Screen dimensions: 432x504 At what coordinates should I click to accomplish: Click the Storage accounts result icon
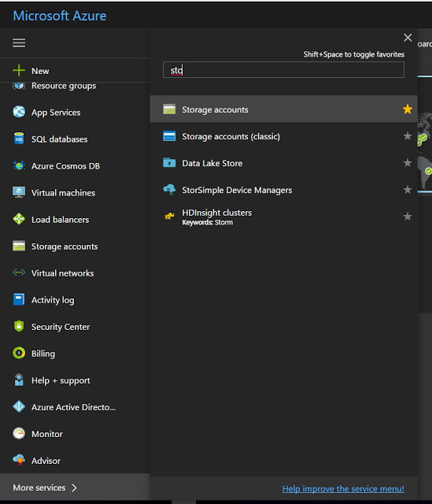[x=169, y=109]
